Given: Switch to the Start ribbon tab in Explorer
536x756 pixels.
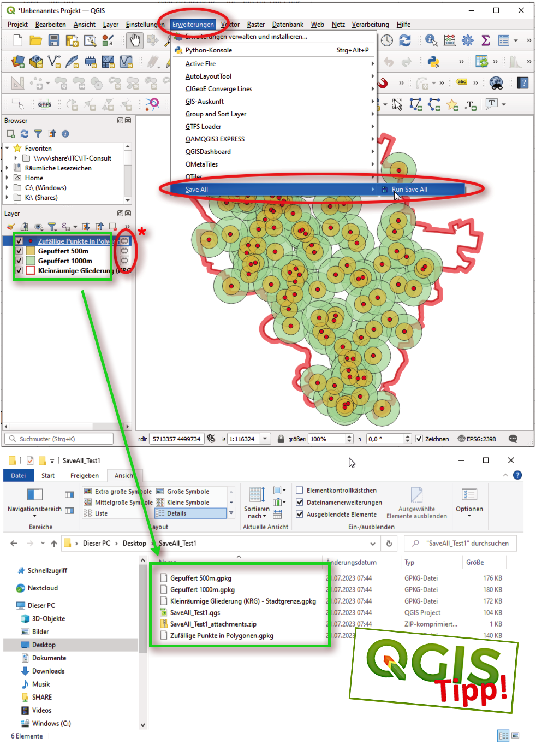Looking at the screenshot, I should pyautogui.click(x=48, y=476).
